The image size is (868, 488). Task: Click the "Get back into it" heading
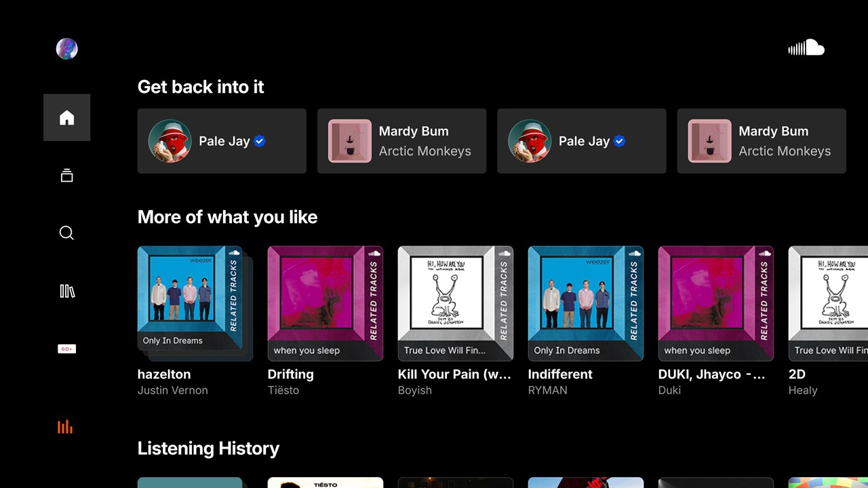click(x=201, y=87)
